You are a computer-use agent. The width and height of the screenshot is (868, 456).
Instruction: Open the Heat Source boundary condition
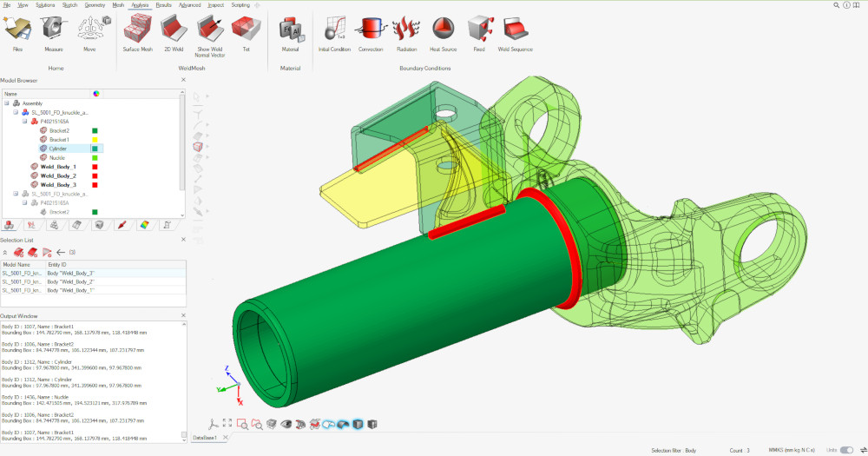[443, 30]
